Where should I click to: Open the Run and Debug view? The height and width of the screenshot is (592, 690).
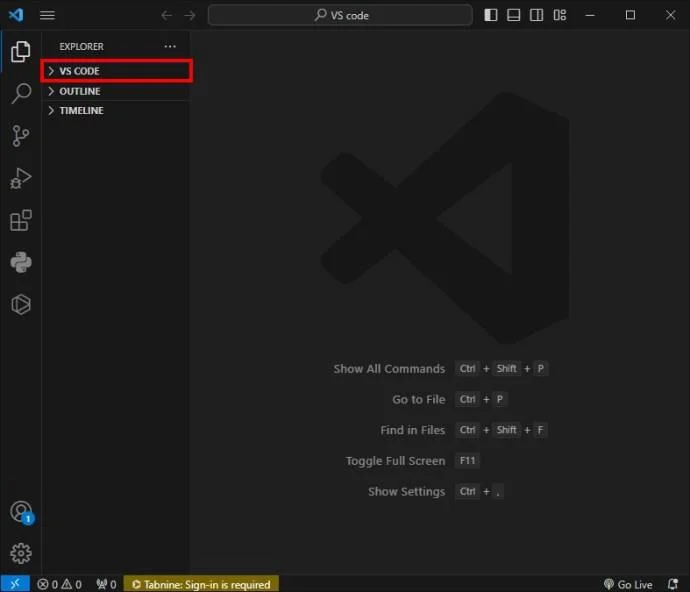21,178
